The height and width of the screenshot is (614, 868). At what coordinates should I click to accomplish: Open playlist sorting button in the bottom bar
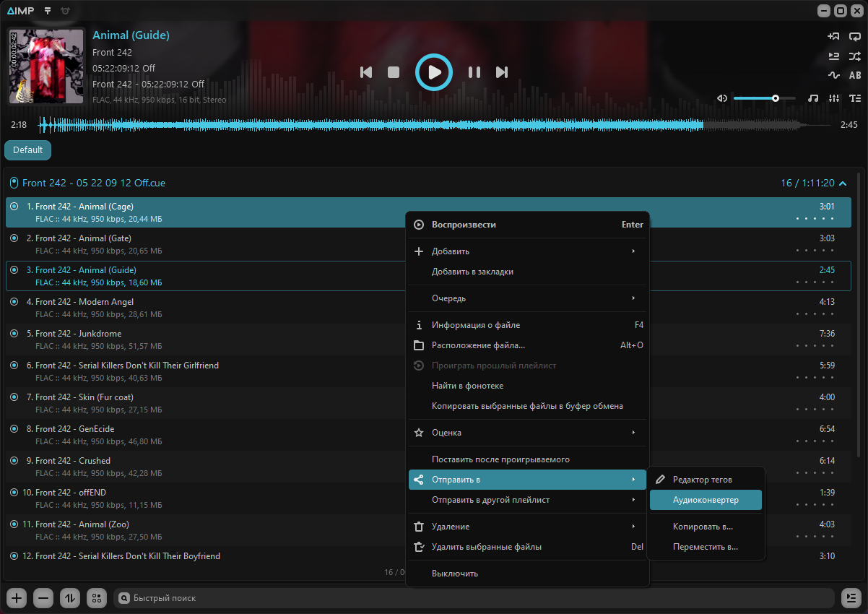(70, 598)
